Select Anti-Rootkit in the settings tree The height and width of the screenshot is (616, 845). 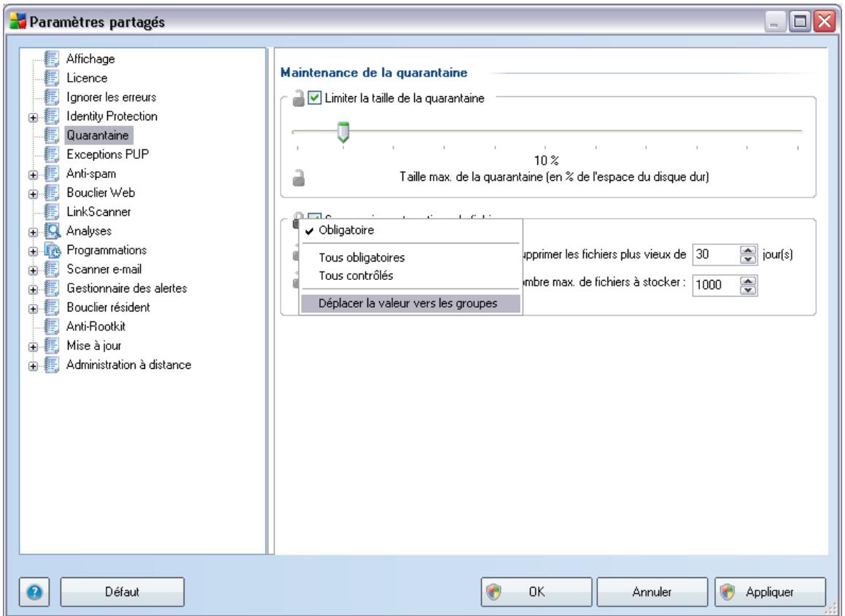[x=96, y=327]
